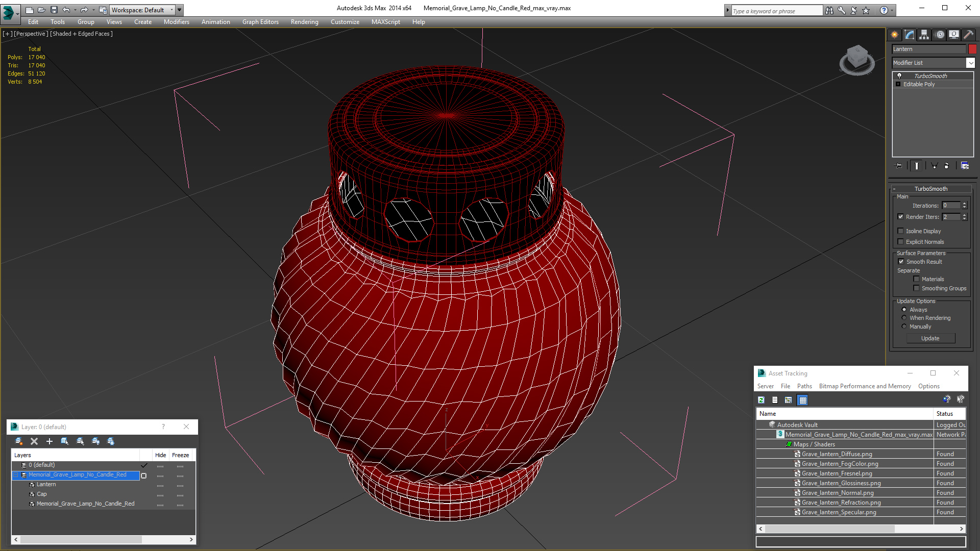This screenshot has height=551, width=980.
Task: Click the favorites star icon near search
Action: pos(866,10)
